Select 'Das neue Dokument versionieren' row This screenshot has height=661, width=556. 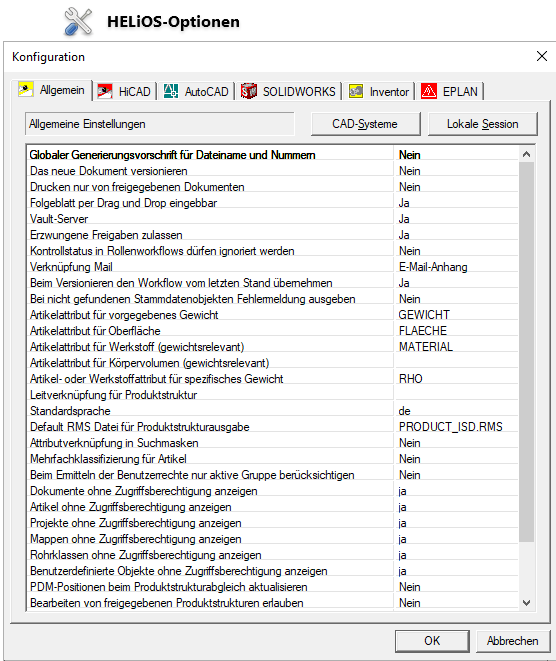click(273, 171)
